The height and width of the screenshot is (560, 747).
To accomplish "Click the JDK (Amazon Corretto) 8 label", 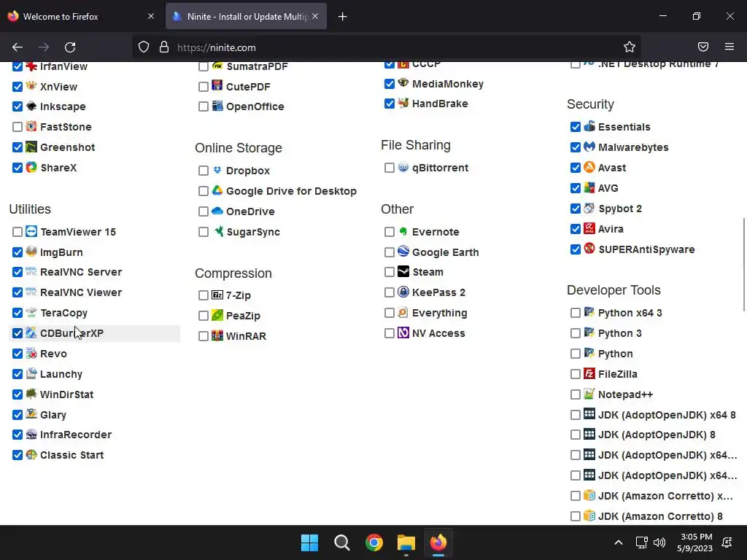I will pyautogui.click(x=660, y=516).
